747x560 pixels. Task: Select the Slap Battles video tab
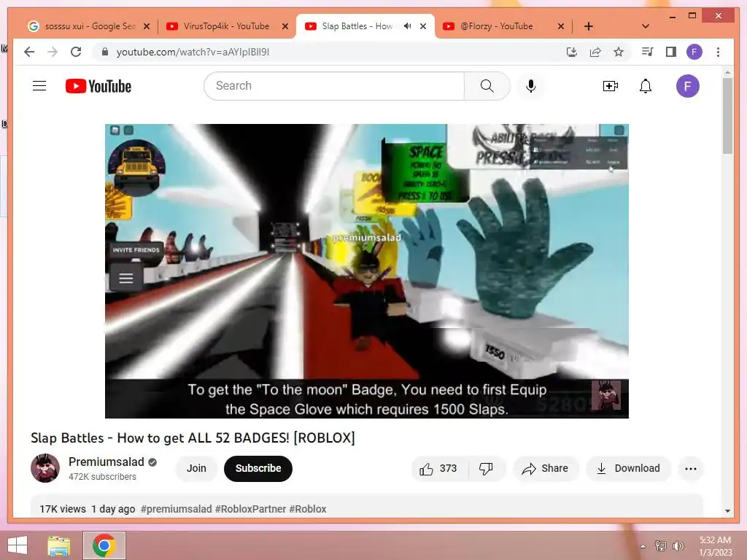click(365, 26)
